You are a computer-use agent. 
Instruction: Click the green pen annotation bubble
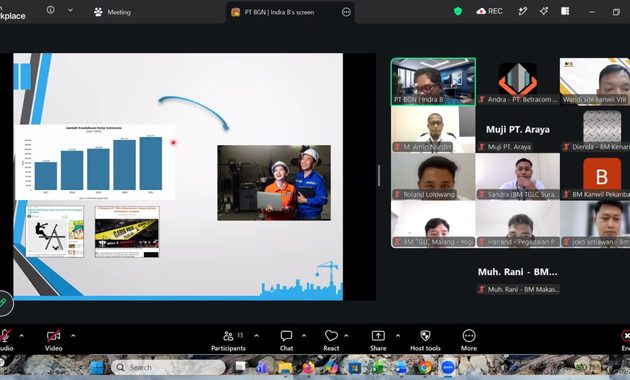pos(4,303)
